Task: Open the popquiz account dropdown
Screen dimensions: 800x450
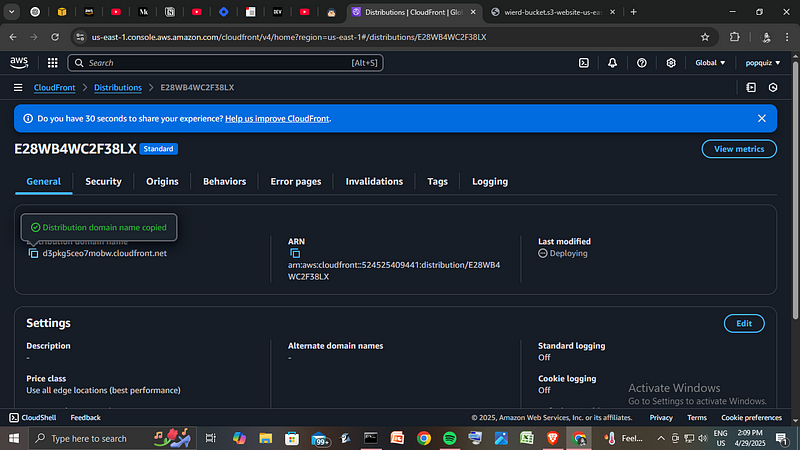Action: click(x=763, y=63)
